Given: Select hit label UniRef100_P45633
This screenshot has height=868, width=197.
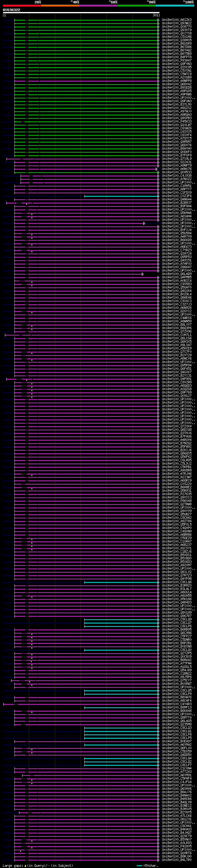Looking at the screenshot, I should tap(177, 122).
